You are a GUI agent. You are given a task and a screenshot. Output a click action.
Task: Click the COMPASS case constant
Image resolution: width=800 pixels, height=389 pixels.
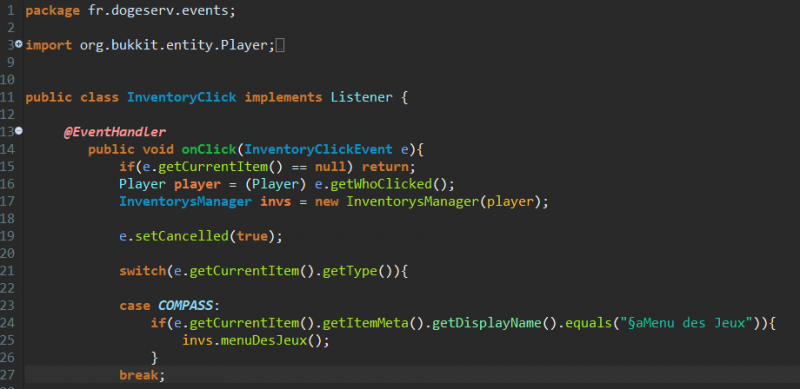tap(185, 305)
